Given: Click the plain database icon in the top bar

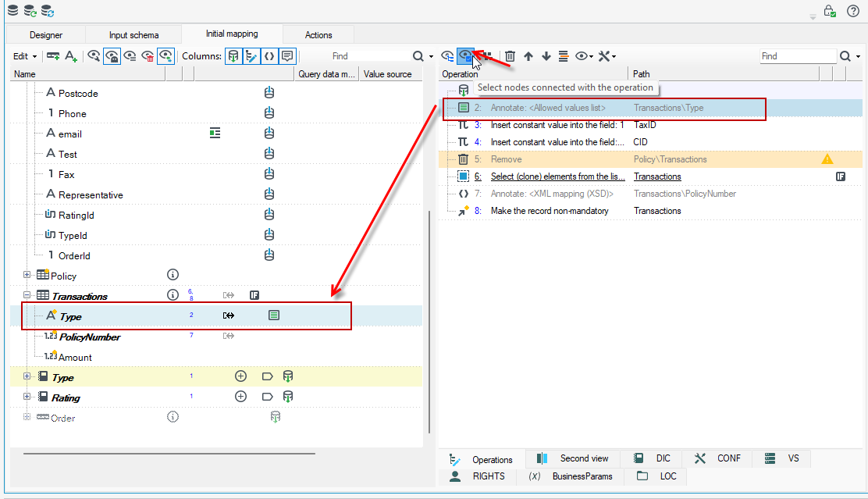Looking at the screenshot, I should pos(12,10).
